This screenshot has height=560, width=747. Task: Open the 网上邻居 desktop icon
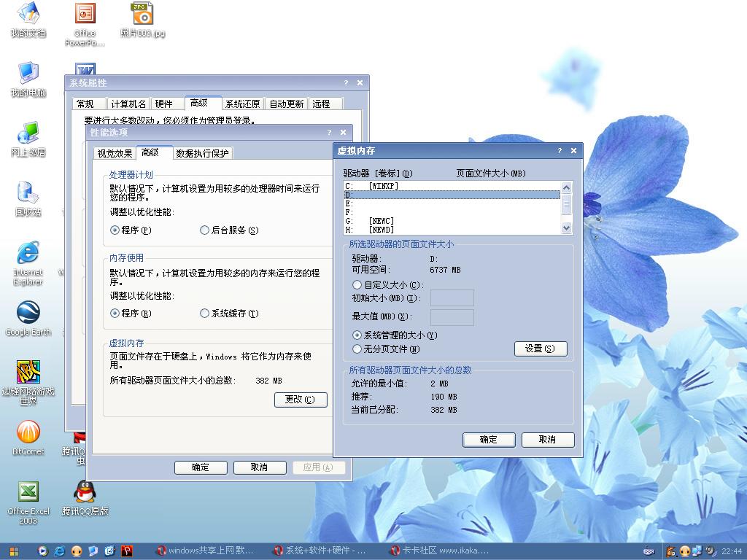pyautogui.click(x=28, y=139)
